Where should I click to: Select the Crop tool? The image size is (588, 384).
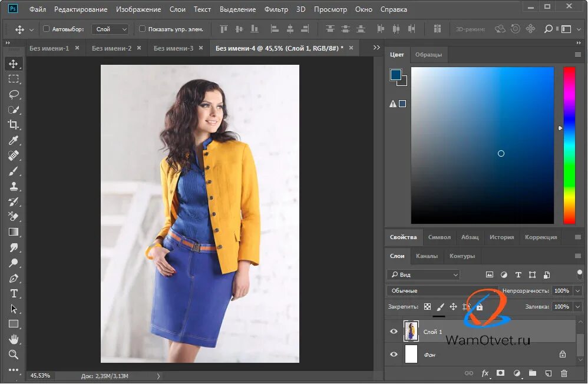click(14, 125)
